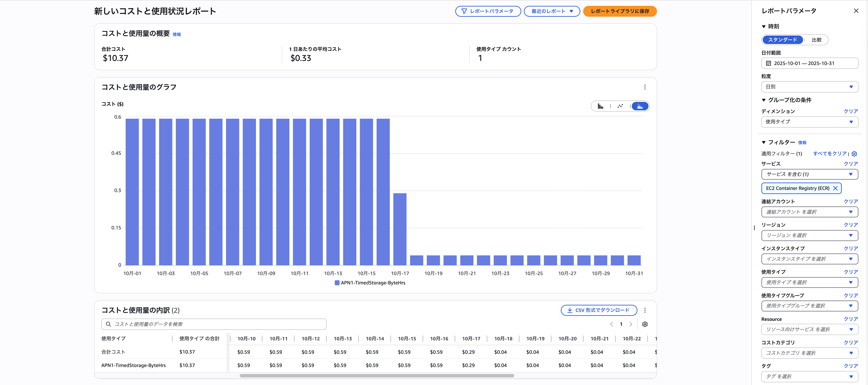Open filter settings gear next to すべてをクリア
Screen dimensions: 868x385
click(x=854, y=154)
